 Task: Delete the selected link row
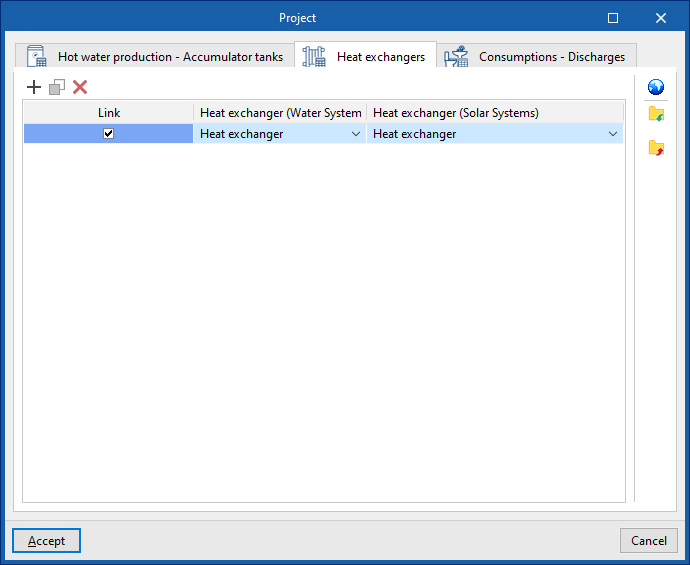pyautogui.click(x=80, y=87)
